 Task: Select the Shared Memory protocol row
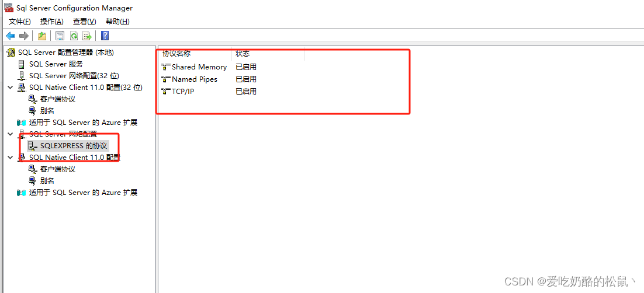click(x=199, y=67)
